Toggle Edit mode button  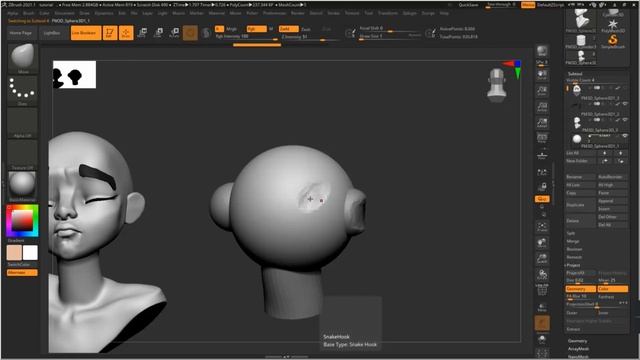109,33
